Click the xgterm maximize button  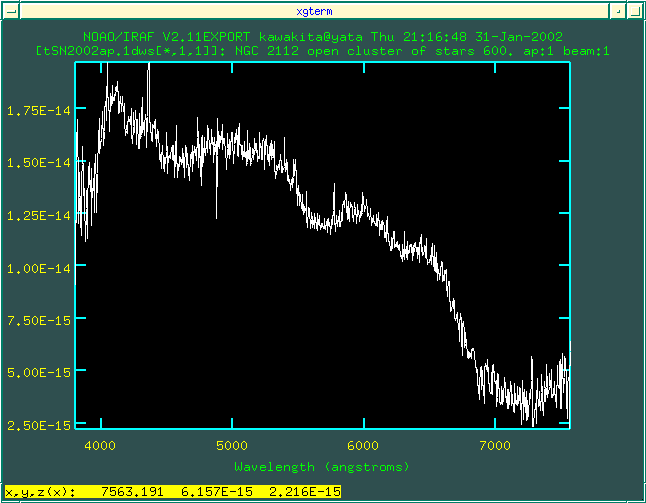click(635, 11)
